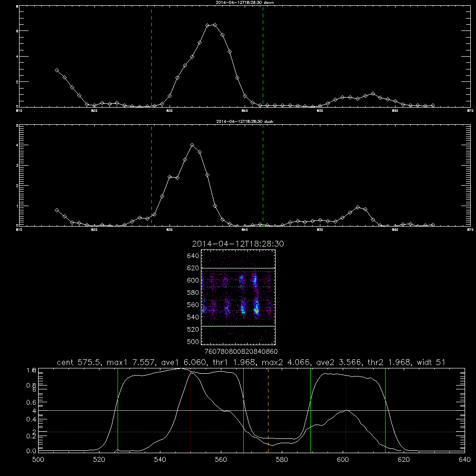Click the 840 x-axis label under the dusk plot

pos(245,230)
